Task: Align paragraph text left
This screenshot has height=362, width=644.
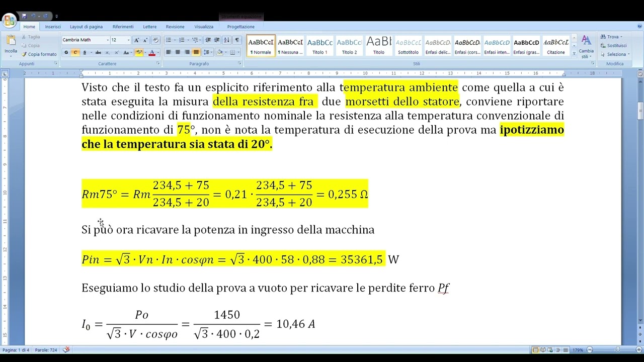Action: [x=169, y=52]
